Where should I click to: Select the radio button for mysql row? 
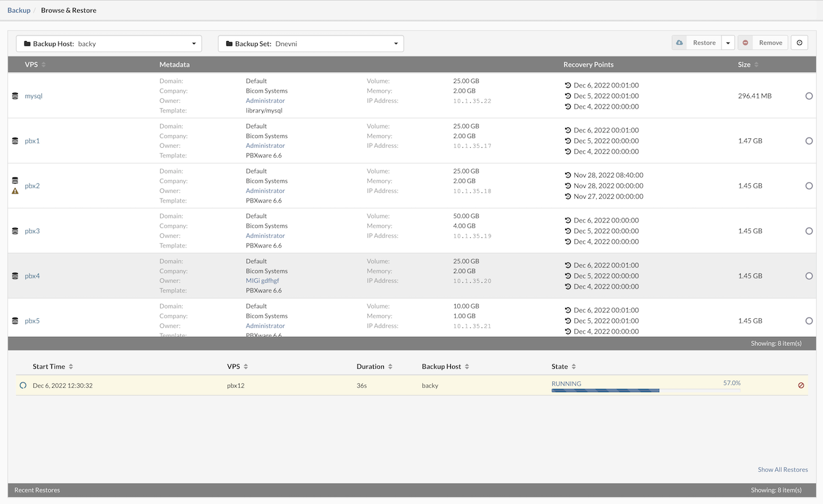click(x=809, y=96)
